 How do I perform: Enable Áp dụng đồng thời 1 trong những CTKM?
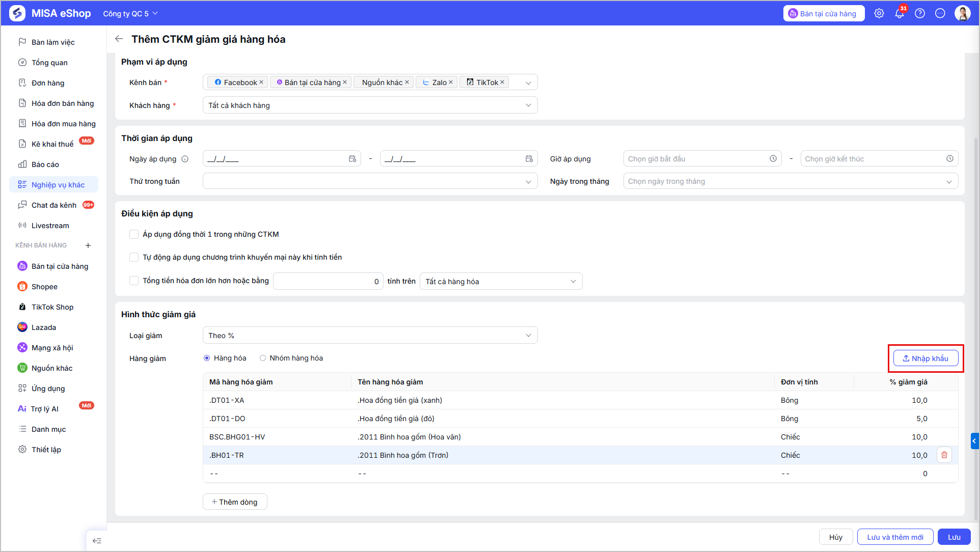[x=134, y=234]
